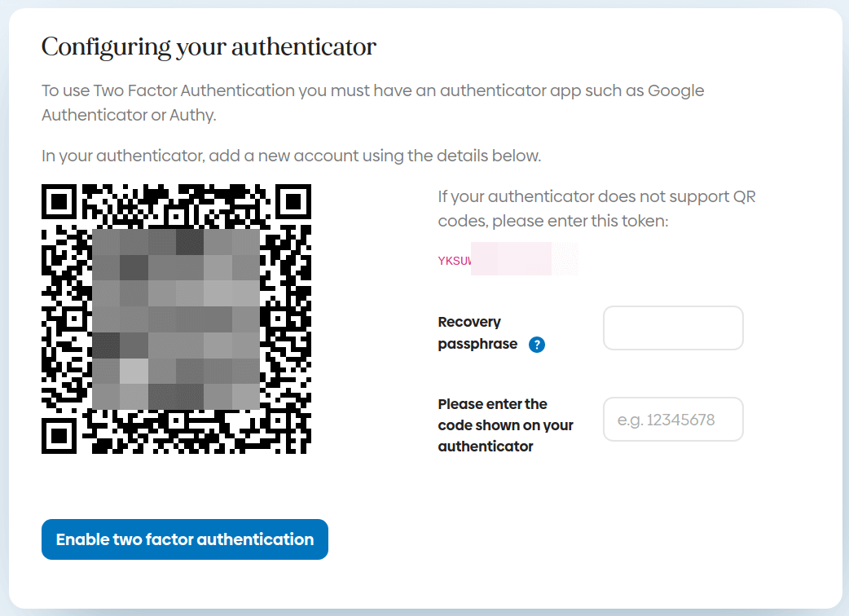
Task: Click the 'add a new account' instruction line
Action: [x=291, y=155]
